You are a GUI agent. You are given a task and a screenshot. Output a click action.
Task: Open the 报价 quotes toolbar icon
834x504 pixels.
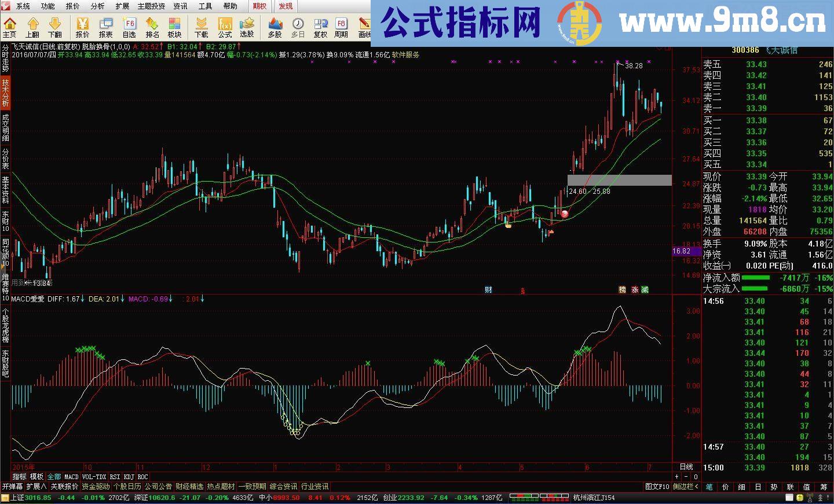click(x=83, y=27)
